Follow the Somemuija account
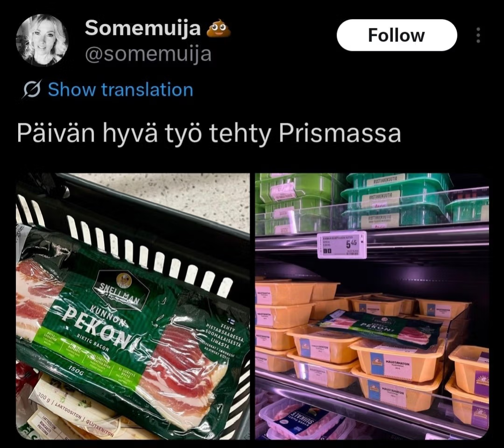This screenshot has height=448, width=504. pyautogui.click(x=397, y=35)
